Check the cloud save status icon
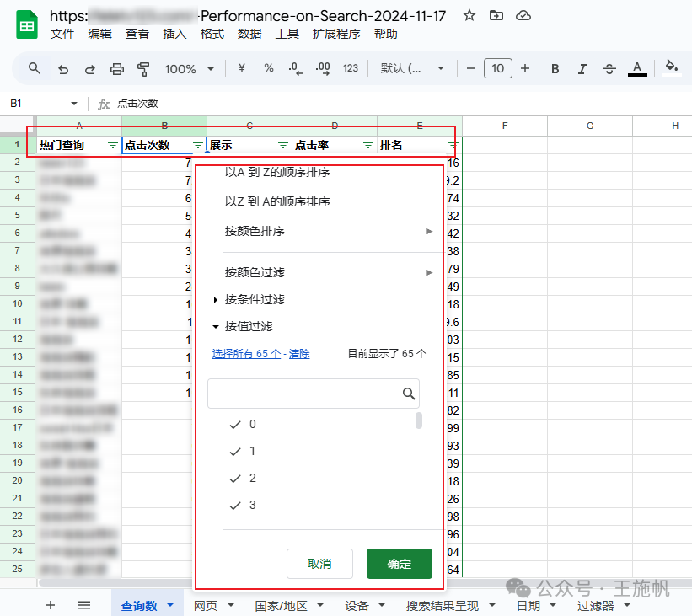This screenshot has width=692, height=616. click(523, 16)
